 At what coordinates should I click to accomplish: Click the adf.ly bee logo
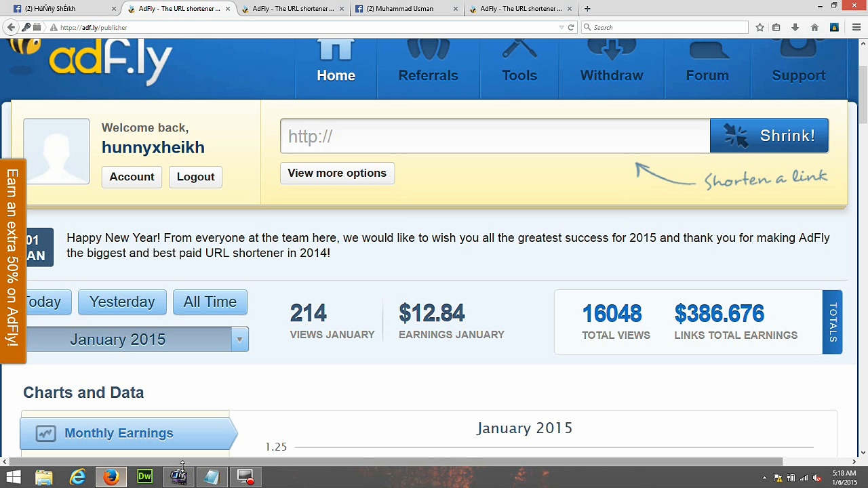(92, 61)
